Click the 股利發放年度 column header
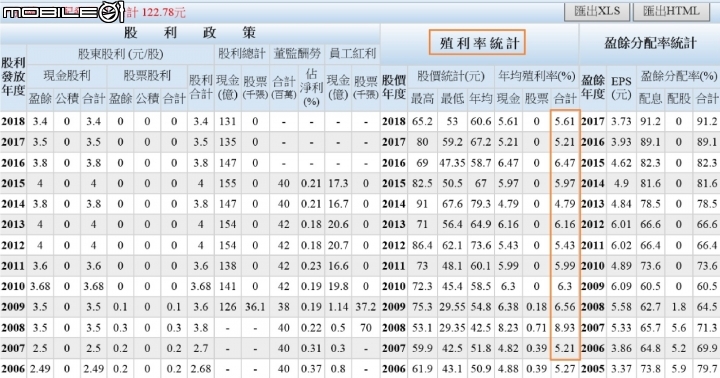The image size is (720, 378). tap(13, 77)
